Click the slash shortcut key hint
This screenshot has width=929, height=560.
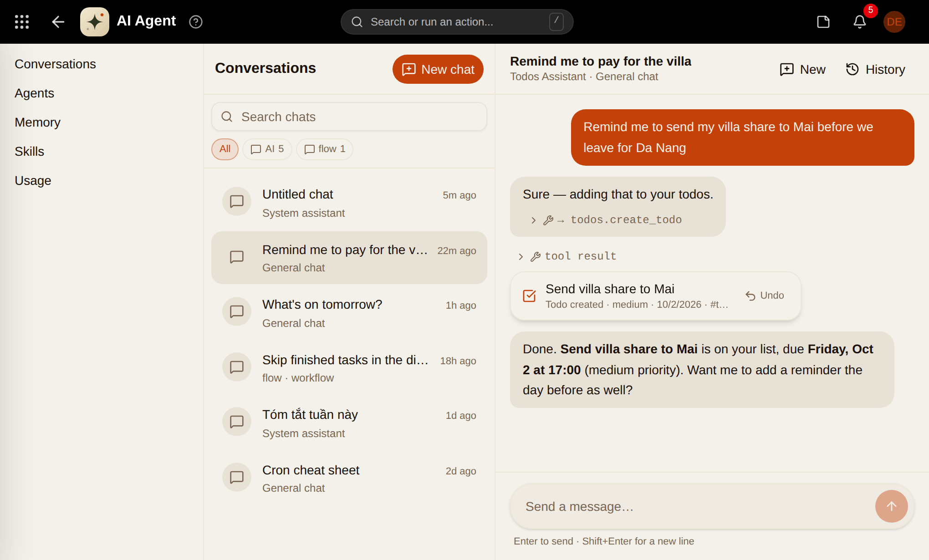556,22
